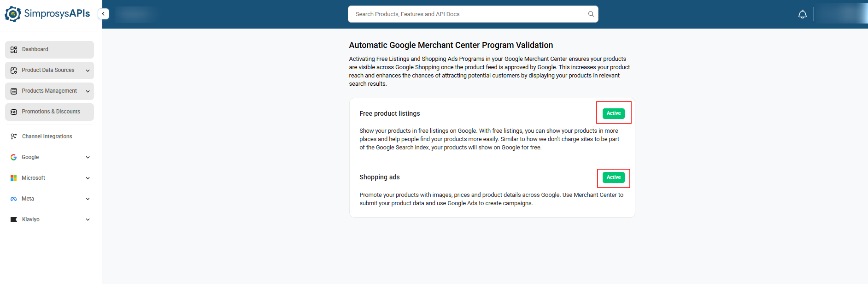868x284 pixels.
Task: Click the Google logo icon
Action: point(14,157)
